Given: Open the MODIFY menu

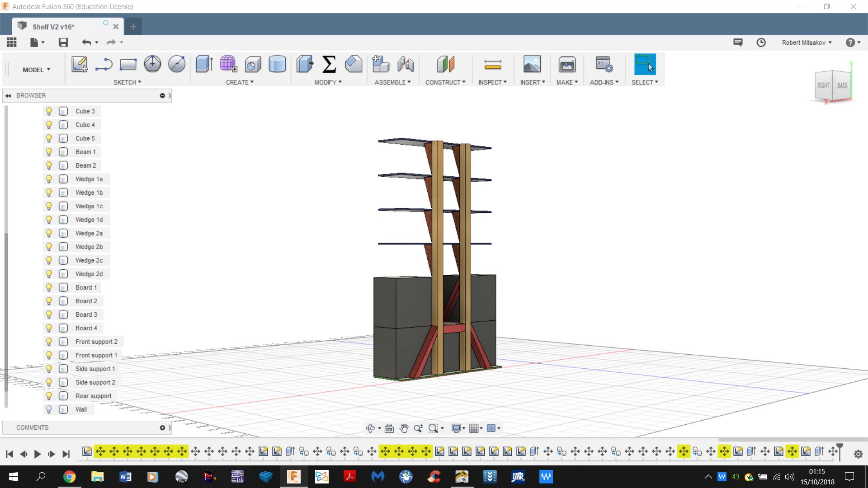Looking at the screenshot, I should (328, 82).
